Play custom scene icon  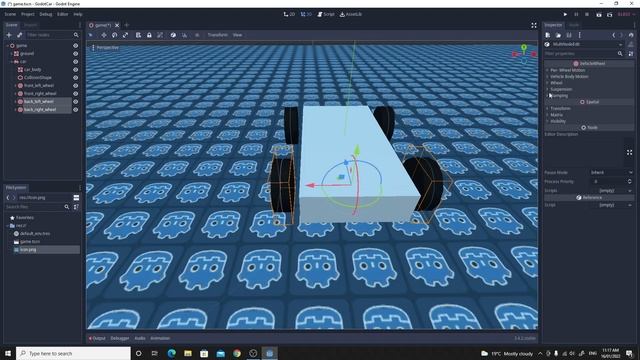[x=609, y=14]
